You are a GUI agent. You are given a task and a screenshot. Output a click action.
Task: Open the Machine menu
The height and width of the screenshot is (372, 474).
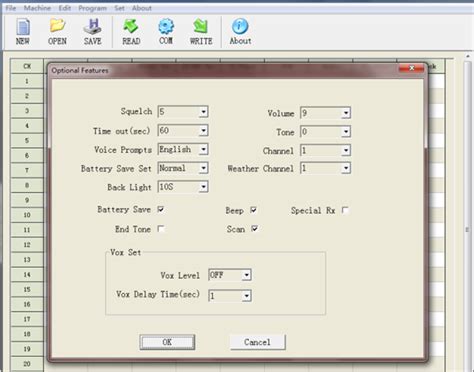pyautogui.click(x=37, y=8)
